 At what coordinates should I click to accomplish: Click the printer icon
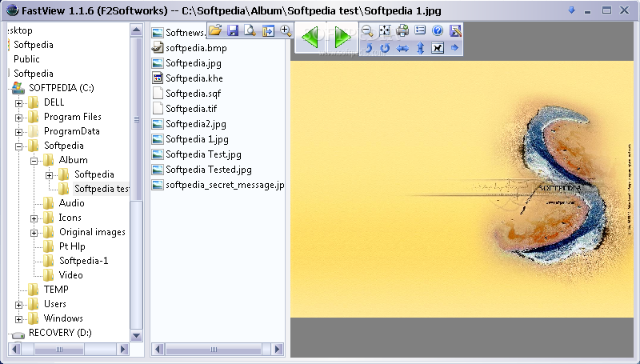(x=402, y=30)
